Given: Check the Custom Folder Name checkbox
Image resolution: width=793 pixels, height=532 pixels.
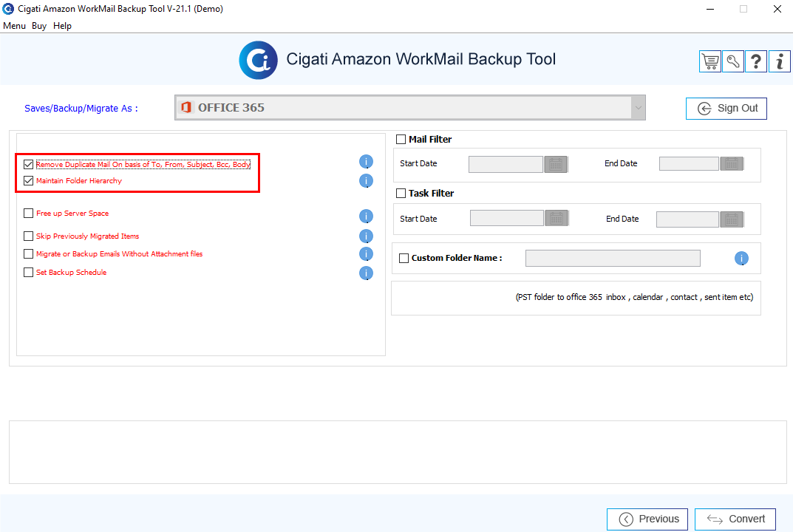Looking at the screenshot, I should pos(404,258).
